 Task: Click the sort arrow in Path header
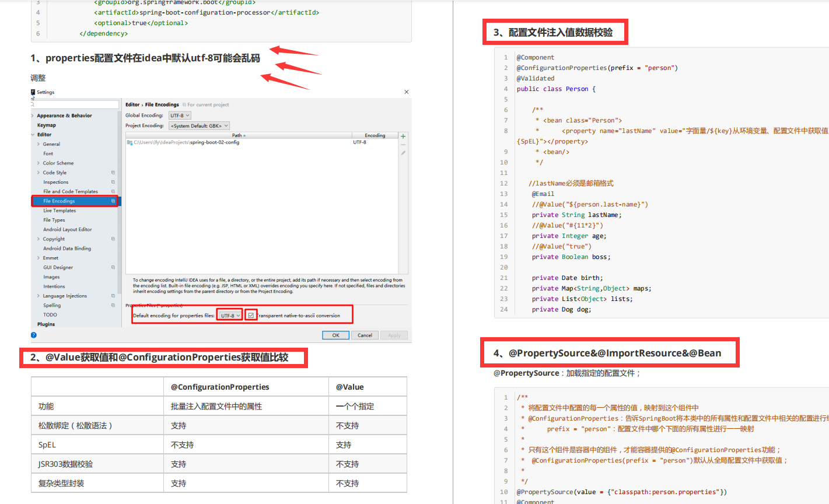(x=244, y=135)
